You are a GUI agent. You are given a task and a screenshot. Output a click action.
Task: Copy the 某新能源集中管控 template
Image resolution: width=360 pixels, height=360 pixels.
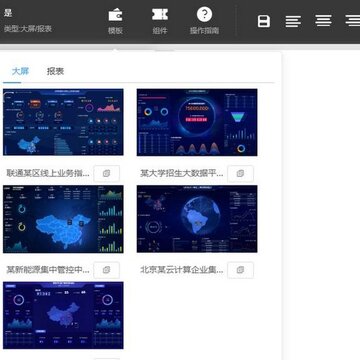(x=107, y=270)
